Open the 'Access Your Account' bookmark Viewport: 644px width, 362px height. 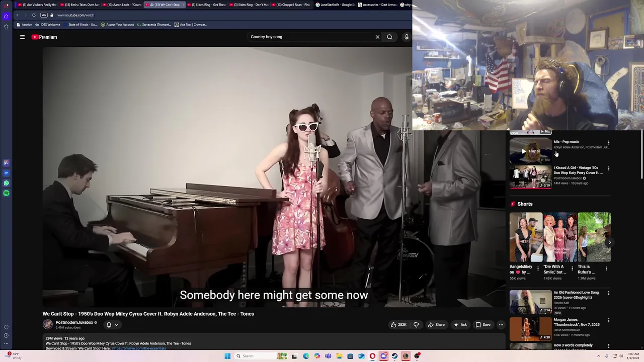click(x=117, y=25)
